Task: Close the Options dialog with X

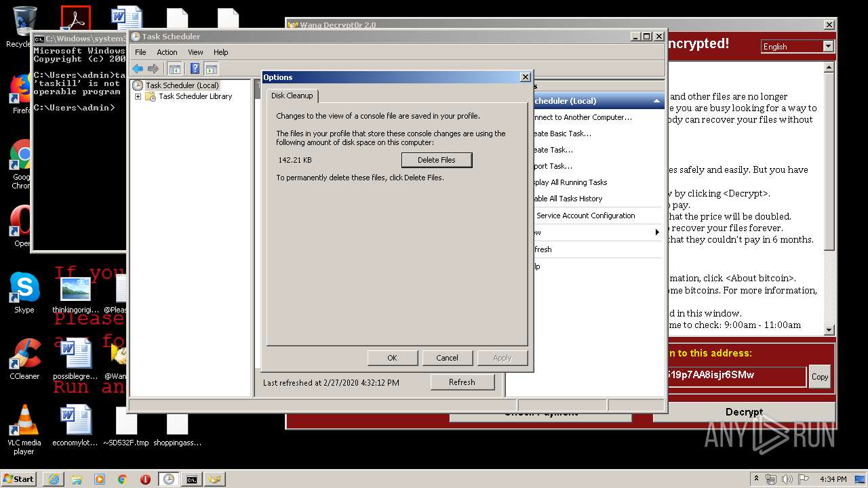Action: click(x=525, y=77)
